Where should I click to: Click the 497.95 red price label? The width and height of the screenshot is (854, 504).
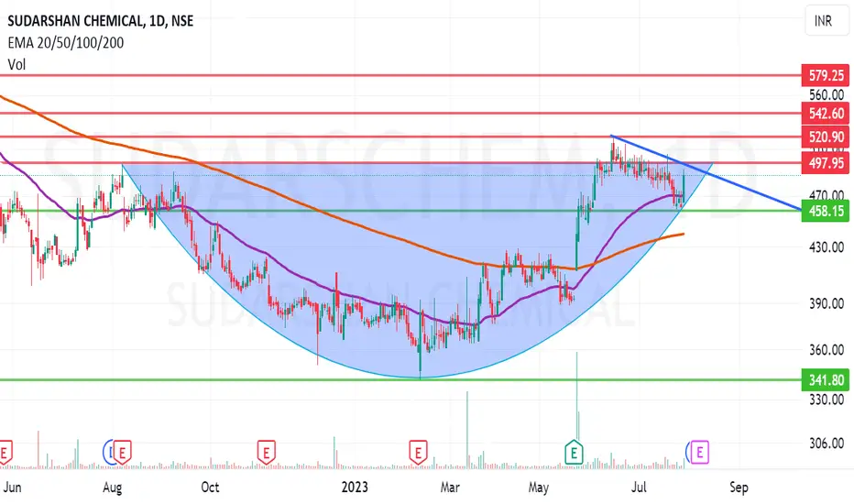click(825, 162)
